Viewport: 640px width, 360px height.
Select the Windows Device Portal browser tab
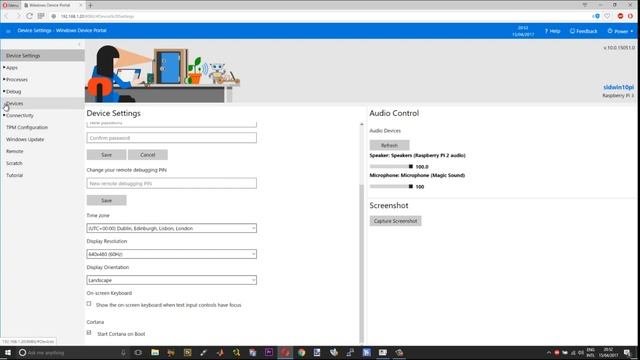(52, 5)
